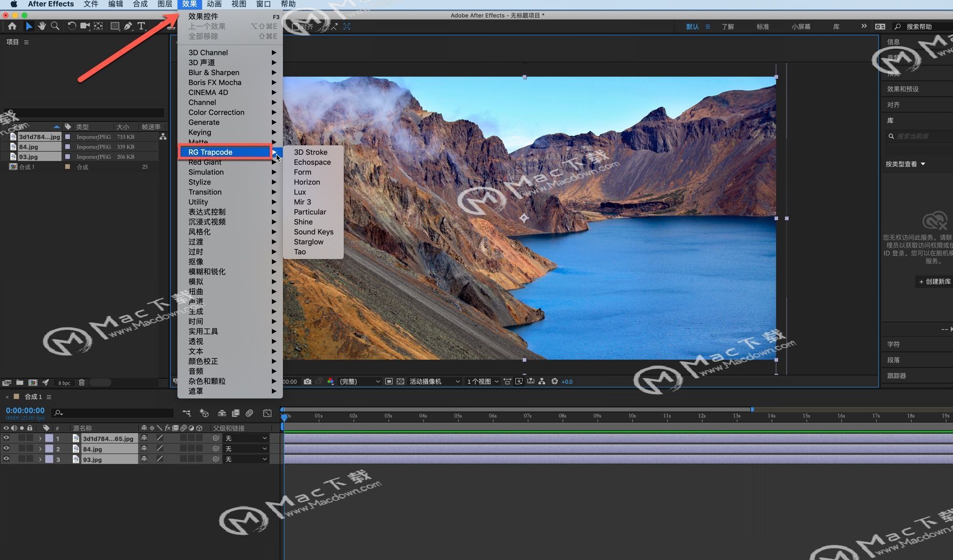The width and height of the screenshot is (953, 560).
Task: Select the Horizontal Type tool
Action: 141,26
